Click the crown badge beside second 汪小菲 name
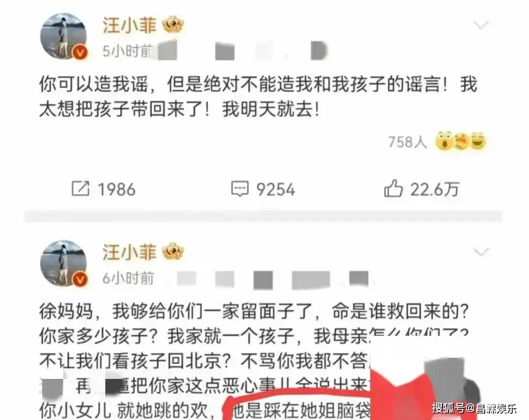 [x=173, y=253]
